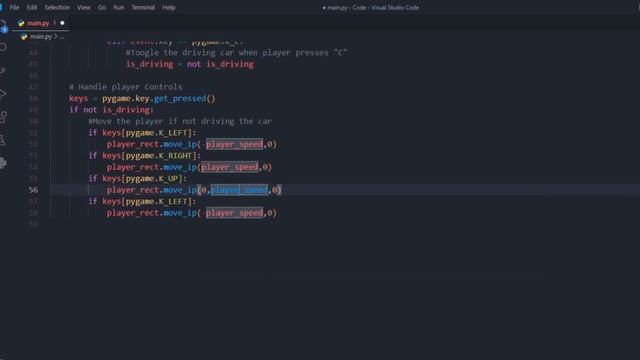Open the Python icon in the activity bar
The width and height of the screenshot is (640, 360).
point(3,163)
